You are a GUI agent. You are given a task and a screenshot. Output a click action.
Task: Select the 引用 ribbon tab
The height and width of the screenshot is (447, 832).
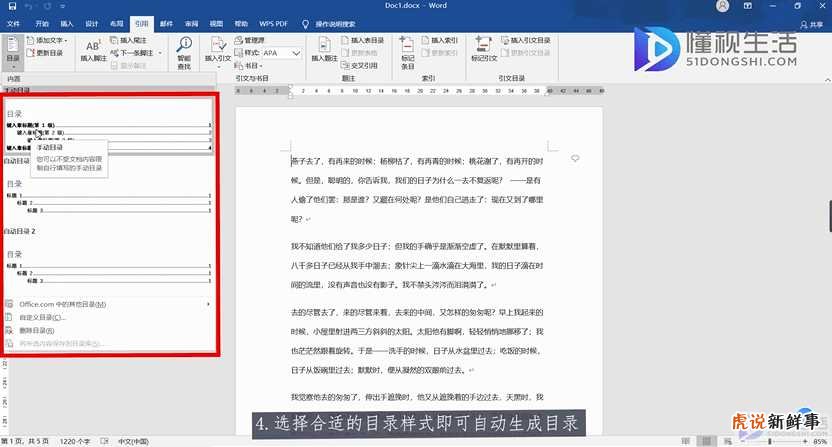pyautogui.click(x=142, y=24)
